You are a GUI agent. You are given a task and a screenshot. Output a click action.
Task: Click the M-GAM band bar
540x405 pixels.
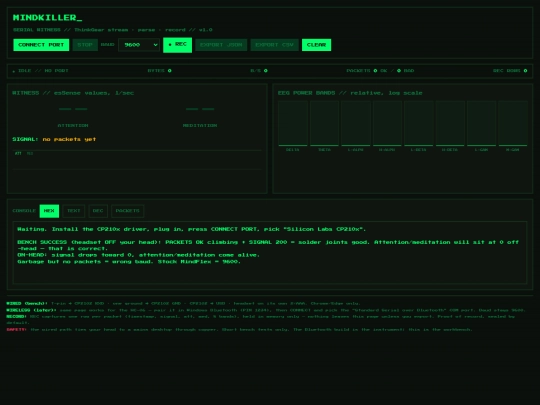tap(513, 123)
